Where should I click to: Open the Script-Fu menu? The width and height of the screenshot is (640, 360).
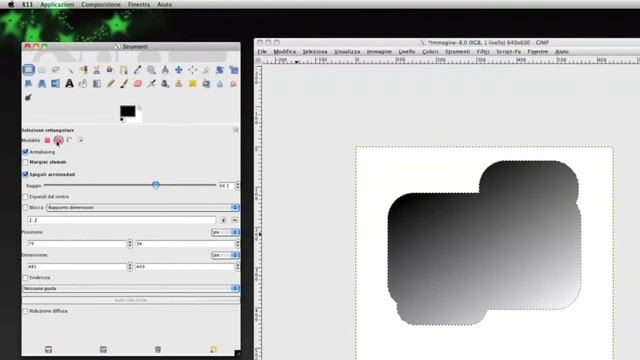click(509, 52)
